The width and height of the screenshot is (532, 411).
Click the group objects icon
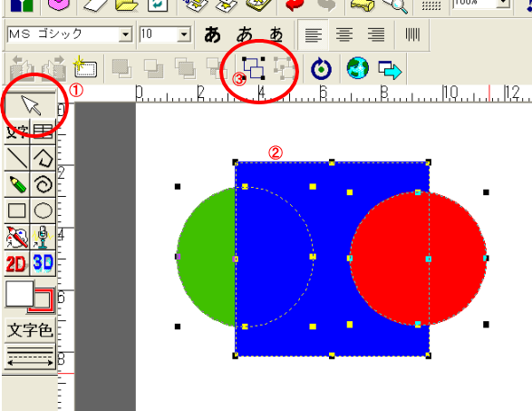tap(253, 68)
